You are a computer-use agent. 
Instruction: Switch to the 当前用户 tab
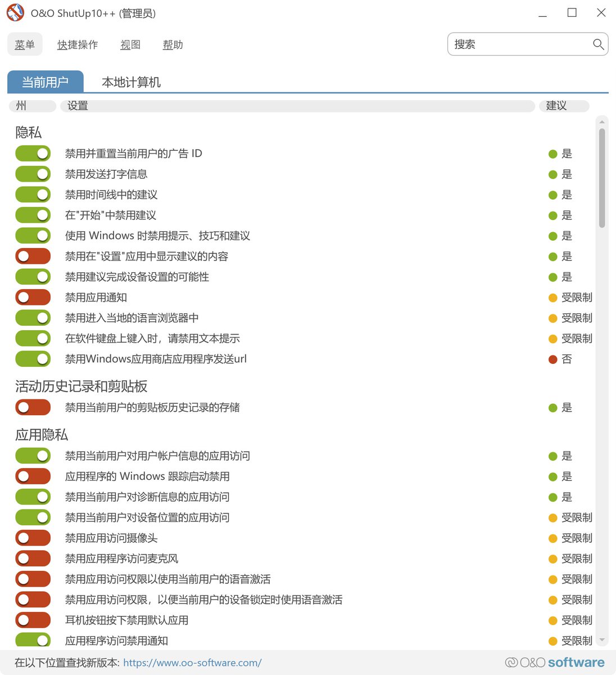pyautogui.click(x=46, y=82)
